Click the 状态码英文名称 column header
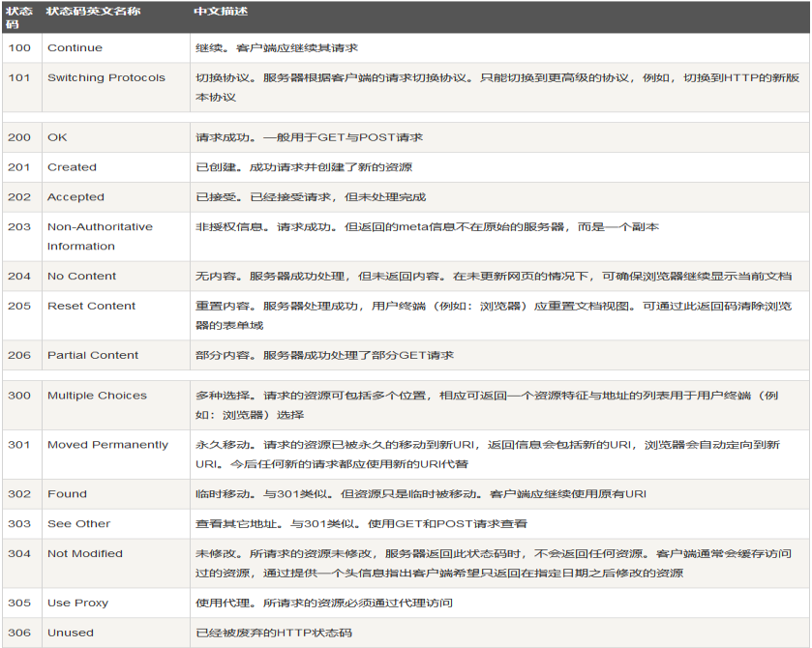The image size is (812, 648). click(115, 17)
